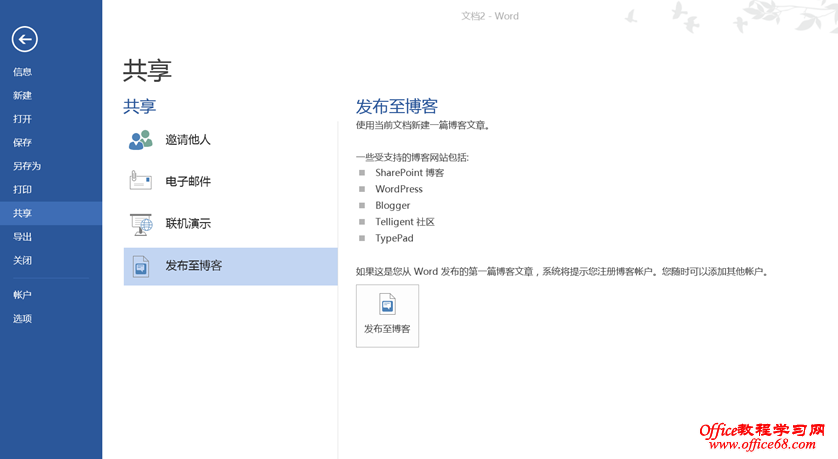Image resolution: width=838 pixels, height=459 pixels.
Task: Click the blog document icon in the share list
Action: point(141,266)
